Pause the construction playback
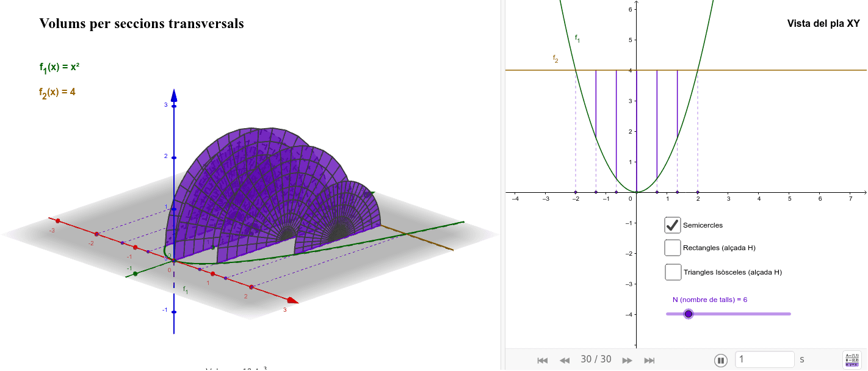The height and width of the screenshot is (371, 868). point(721,360)
